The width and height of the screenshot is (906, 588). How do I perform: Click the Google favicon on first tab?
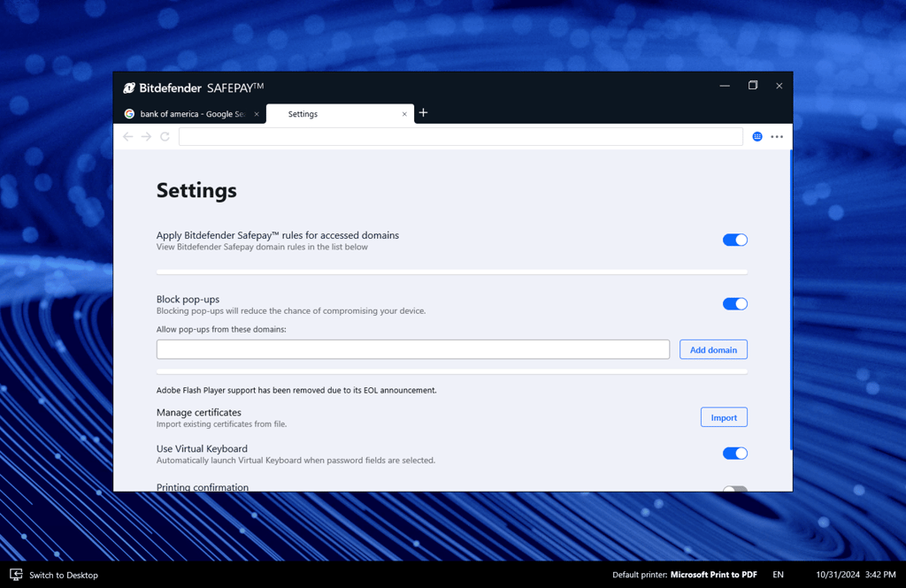click(129, 114)
